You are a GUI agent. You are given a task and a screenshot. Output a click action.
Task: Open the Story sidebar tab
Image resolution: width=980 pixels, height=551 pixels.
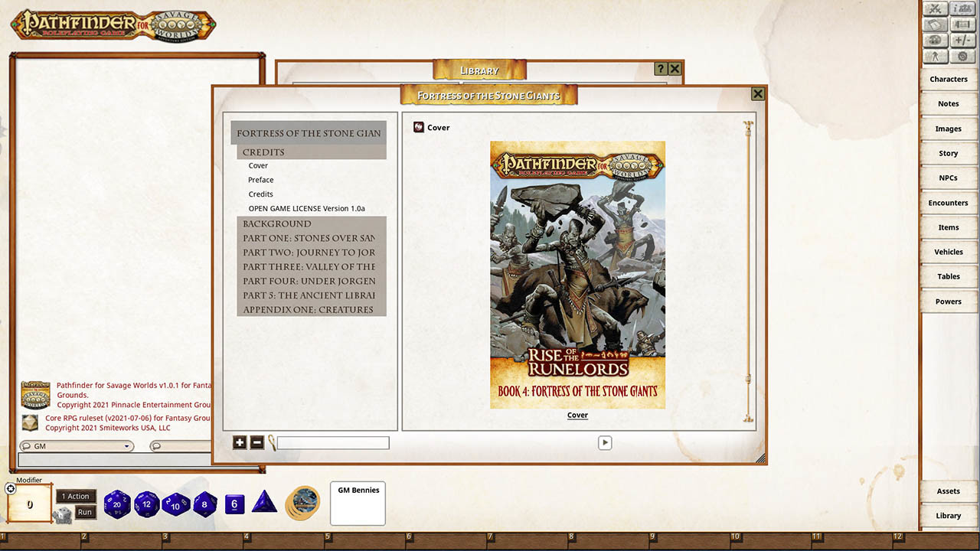949,153
